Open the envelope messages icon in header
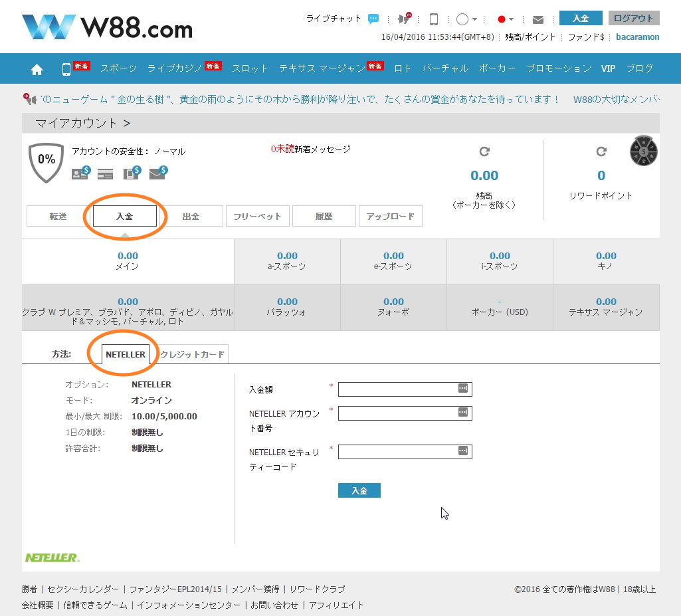The height and width of the screenshot is (616, 681). tap(538, 19)
